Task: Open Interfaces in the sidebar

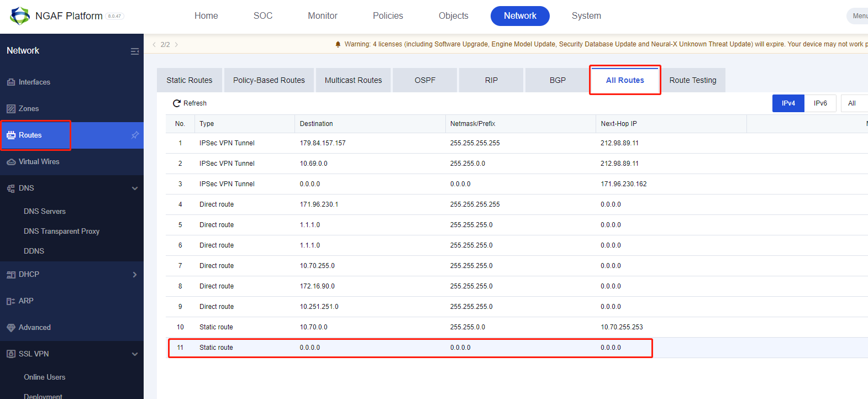Action: tap(34, 82)
